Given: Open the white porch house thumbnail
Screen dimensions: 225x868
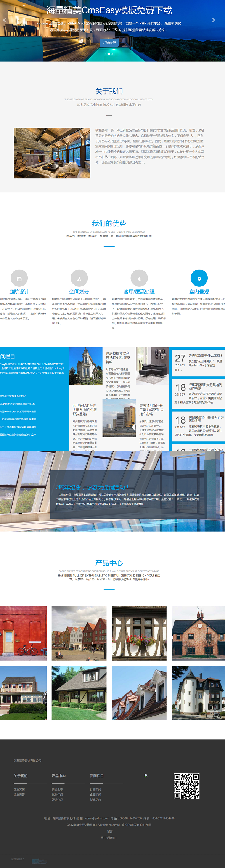Looking at the screenshot, I should click(23, 693).
